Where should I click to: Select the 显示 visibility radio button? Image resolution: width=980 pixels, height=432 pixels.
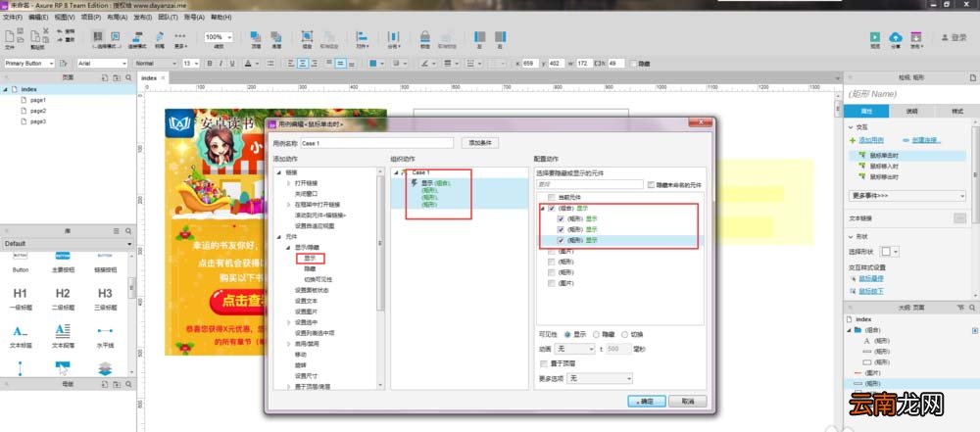pos(567,334)
